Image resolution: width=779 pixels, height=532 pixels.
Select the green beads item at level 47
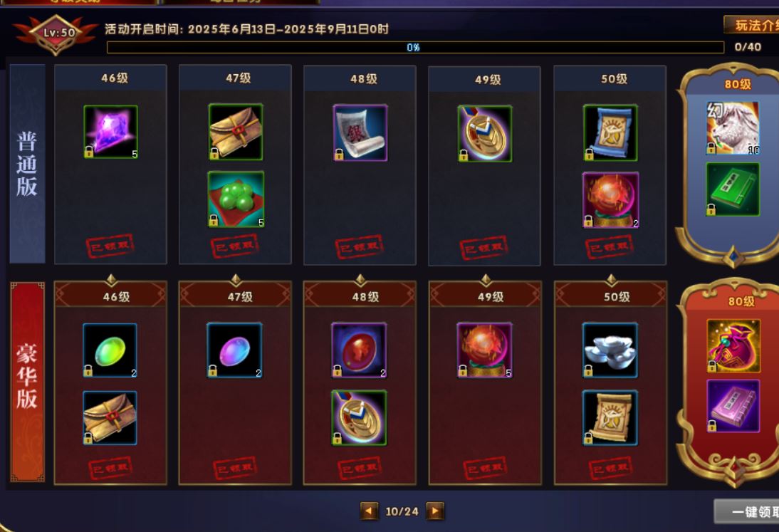tap(236, 199)
